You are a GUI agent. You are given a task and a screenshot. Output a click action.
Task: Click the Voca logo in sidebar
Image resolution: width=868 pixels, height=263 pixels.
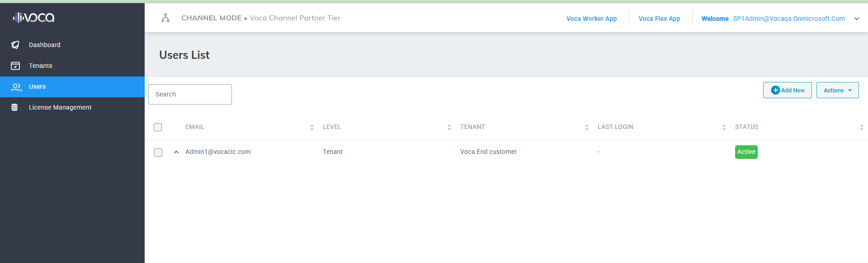[33, 18]
